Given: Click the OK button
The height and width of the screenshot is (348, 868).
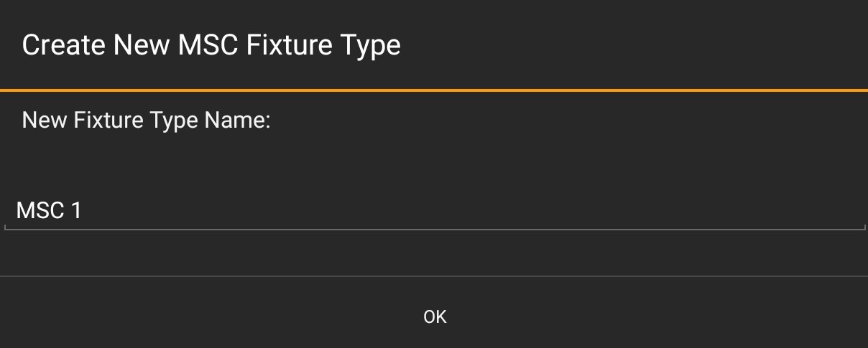Looking at the screenshot, I should 435,316.
